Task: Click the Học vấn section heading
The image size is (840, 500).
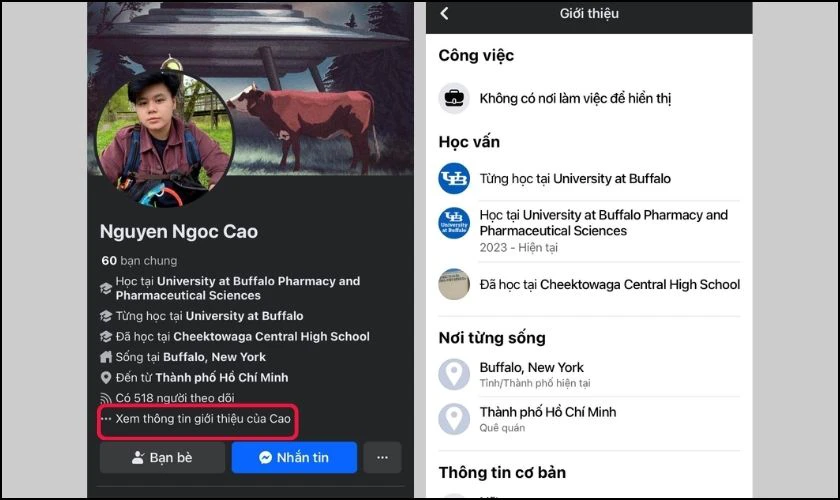Action: pyautogui.click(x=469, y=142)
